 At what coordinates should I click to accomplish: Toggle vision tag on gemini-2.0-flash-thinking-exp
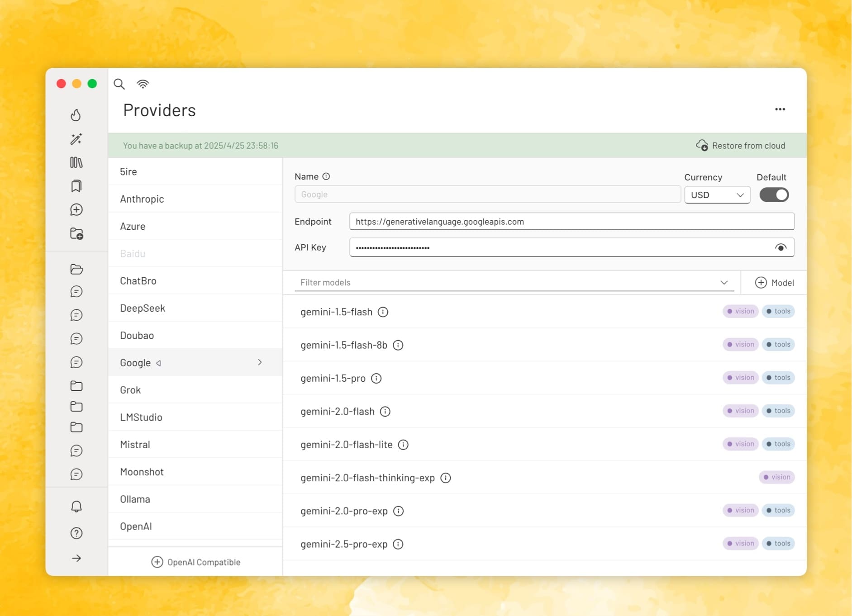tap(776, 477)
